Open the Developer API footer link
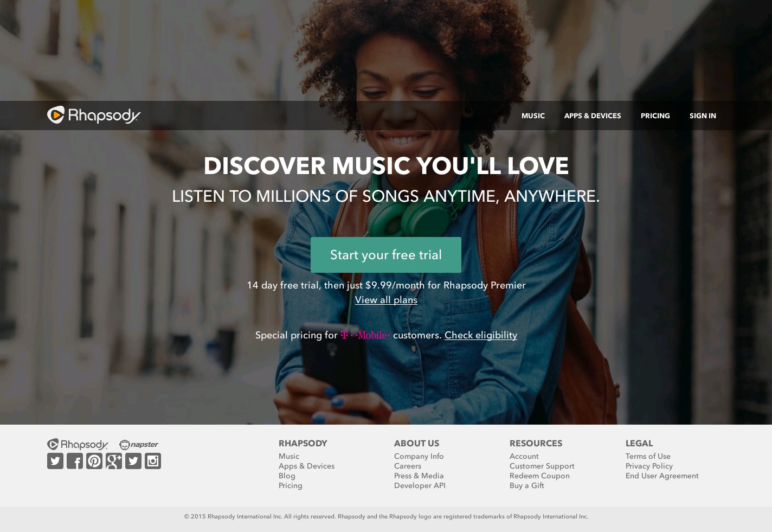Screen dimensions: 772x532 [x=420, y=485]
